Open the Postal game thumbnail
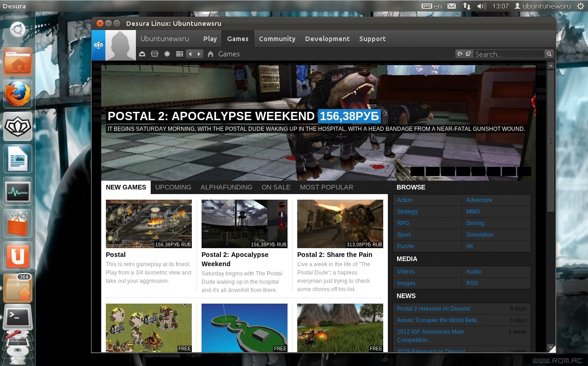This screenshot has height=366, width=588. coord(149,224)
